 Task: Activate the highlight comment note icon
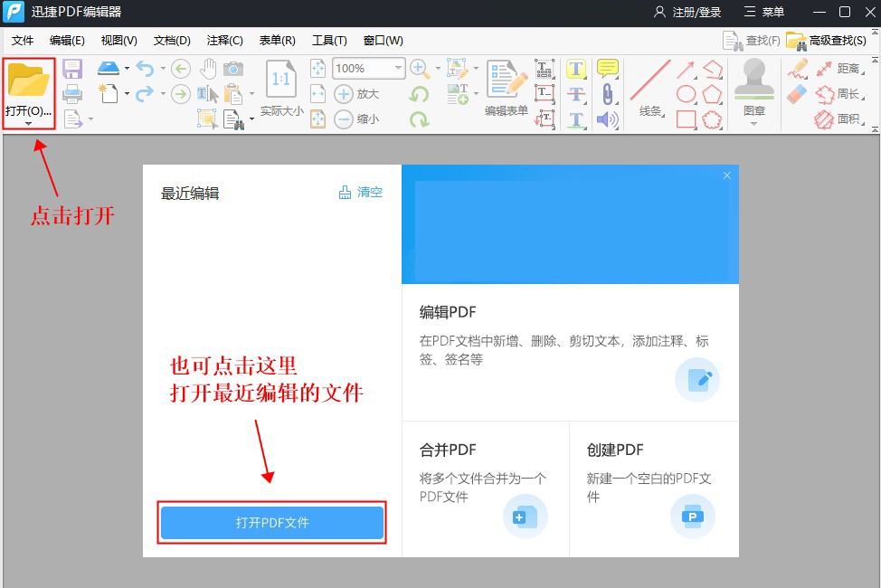pyautogui.click(x=607, y=69)
